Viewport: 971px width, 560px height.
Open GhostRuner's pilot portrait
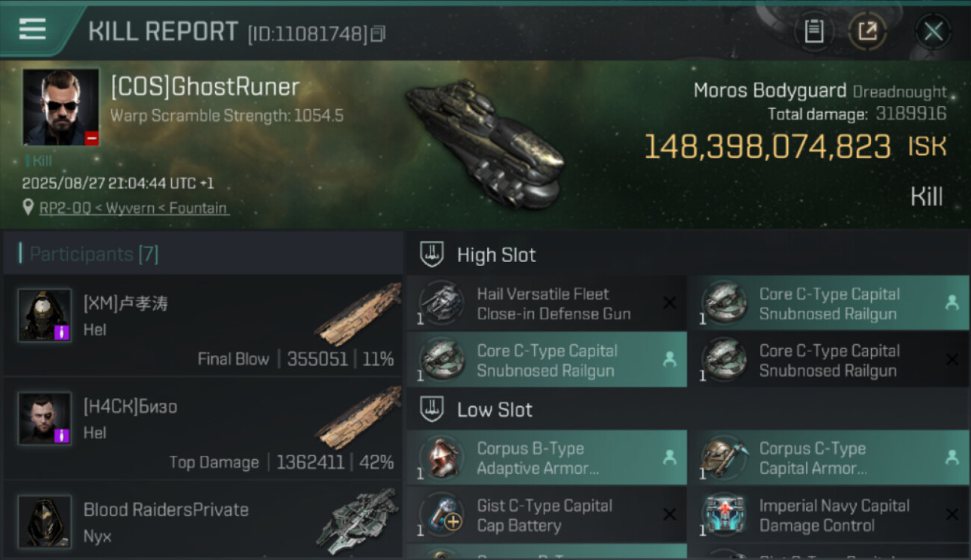click(x=61, y=107)
